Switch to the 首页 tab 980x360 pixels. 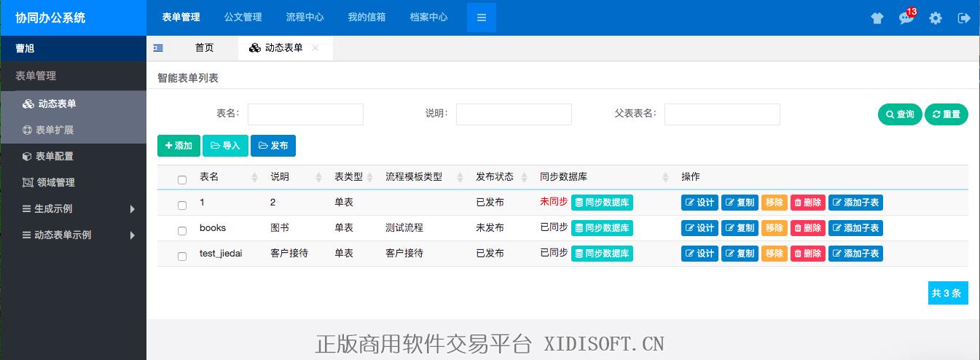[x=205, y=48]
